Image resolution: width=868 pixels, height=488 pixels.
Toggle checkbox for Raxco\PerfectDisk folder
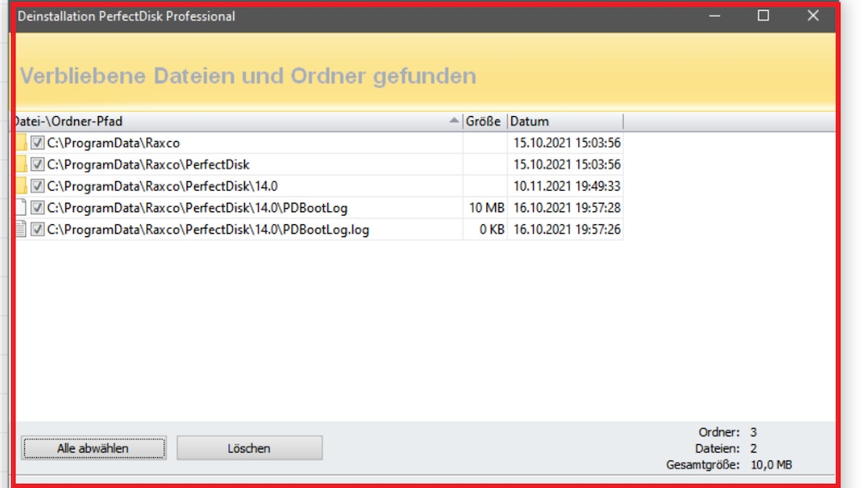pyautogui.click(x=38, y=164)
